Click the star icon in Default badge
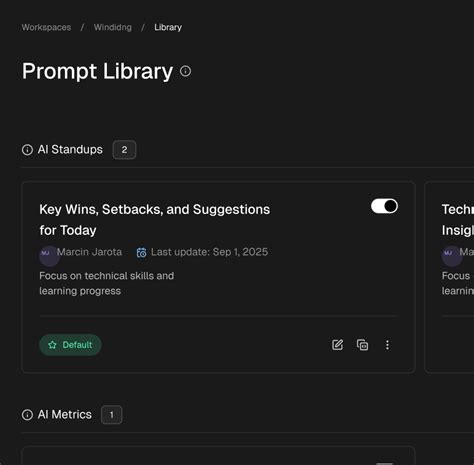Viewport: 474px width, 465px height. 52,345
